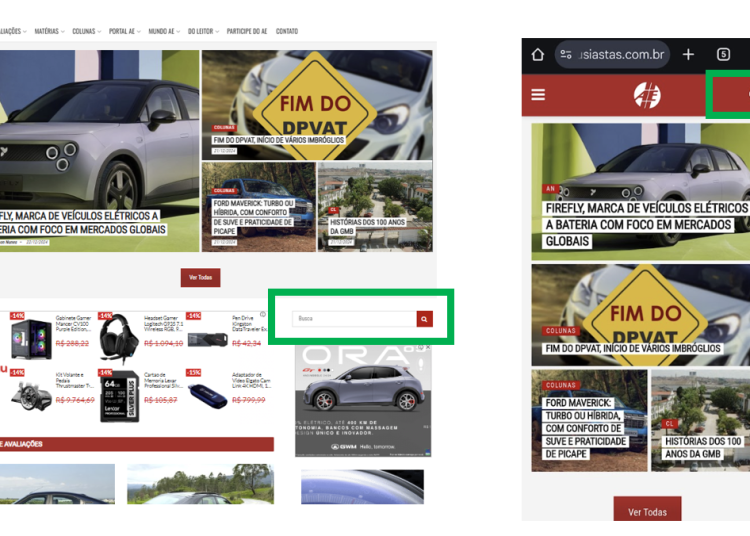Click the mobile browser address bar

point(622,54)
